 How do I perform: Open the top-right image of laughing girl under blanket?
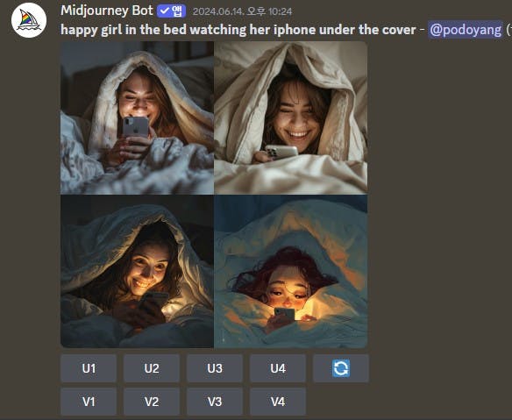point(291,117)
